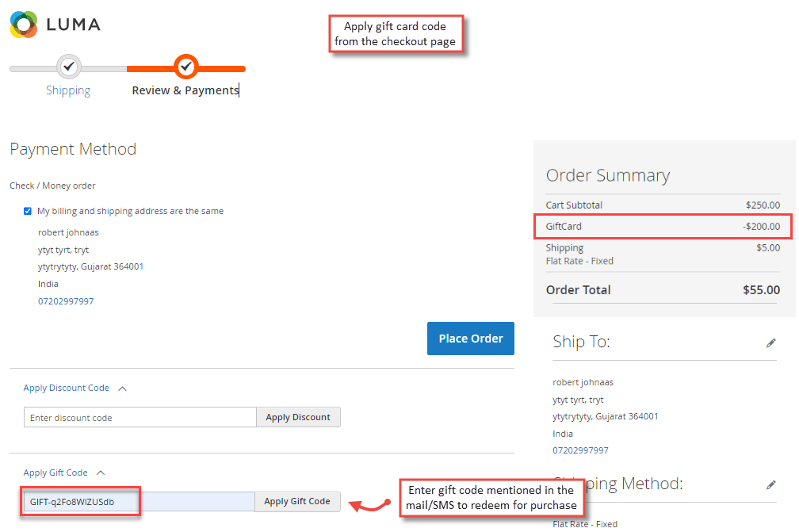Click the Place Order button

click(470, 339)
